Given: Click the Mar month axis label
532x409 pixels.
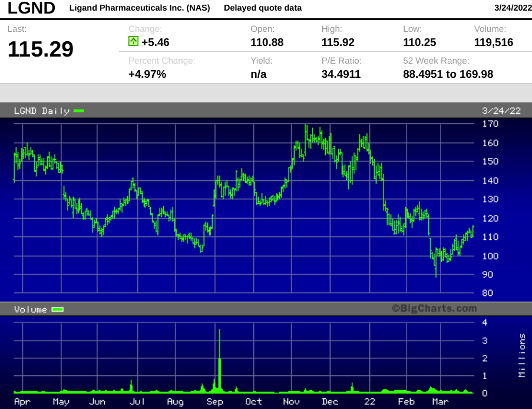Looking at the screenshot, I should 441,402.
